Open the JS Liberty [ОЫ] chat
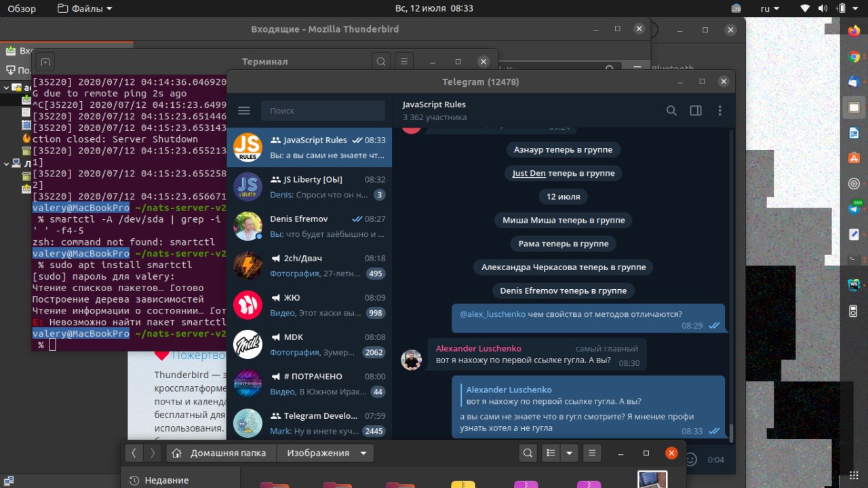 click(309, 187)
